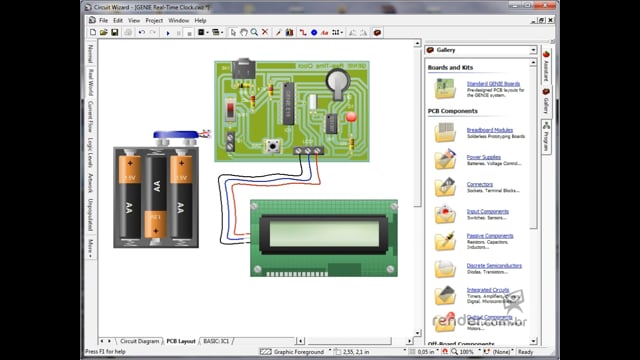Open the Standard GENIE Boards link
The width and height of the screenshot is (640, 360).
tap(493, 84)
